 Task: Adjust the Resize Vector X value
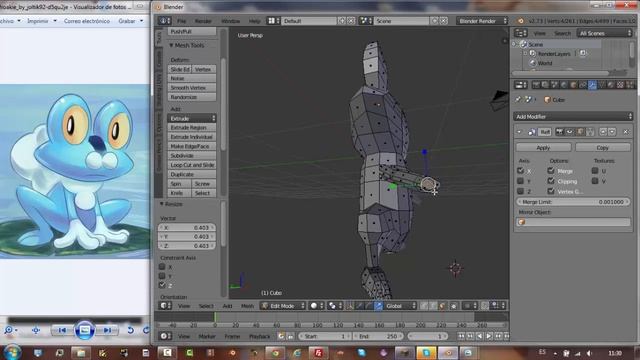[187, 227]
